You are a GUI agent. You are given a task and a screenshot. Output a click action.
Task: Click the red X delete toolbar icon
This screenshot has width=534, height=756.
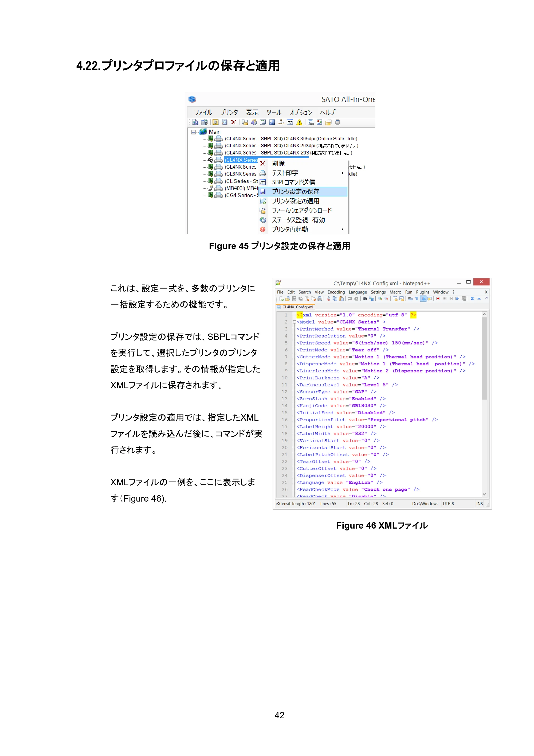click(234, 122)
